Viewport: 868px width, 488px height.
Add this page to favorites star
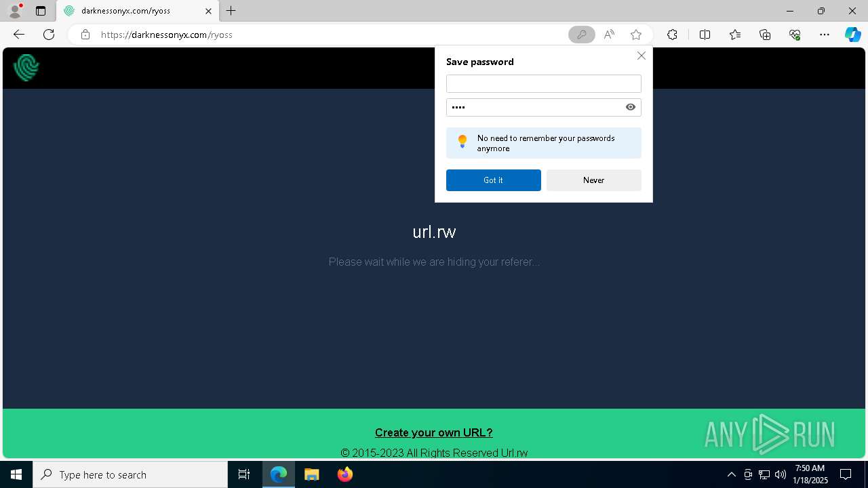tap(636, 35)
